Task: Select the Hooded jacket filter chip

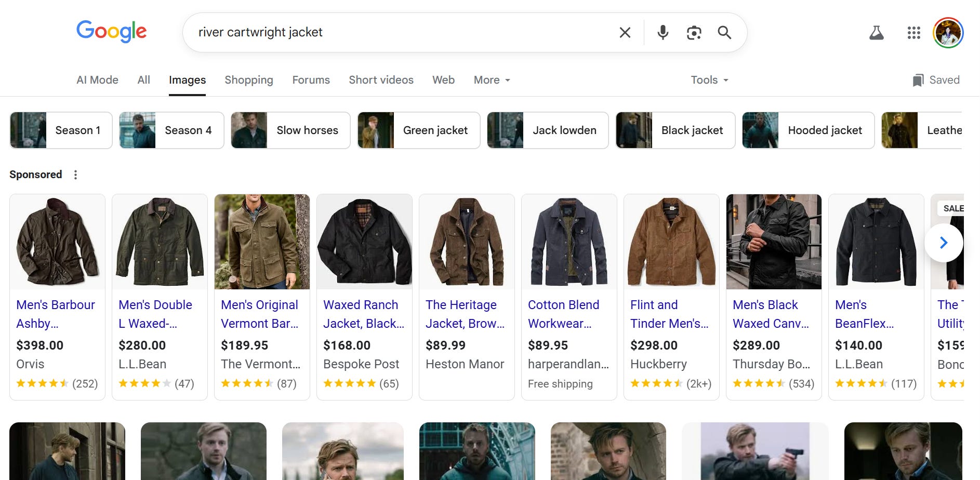Action: pos(809,130)
